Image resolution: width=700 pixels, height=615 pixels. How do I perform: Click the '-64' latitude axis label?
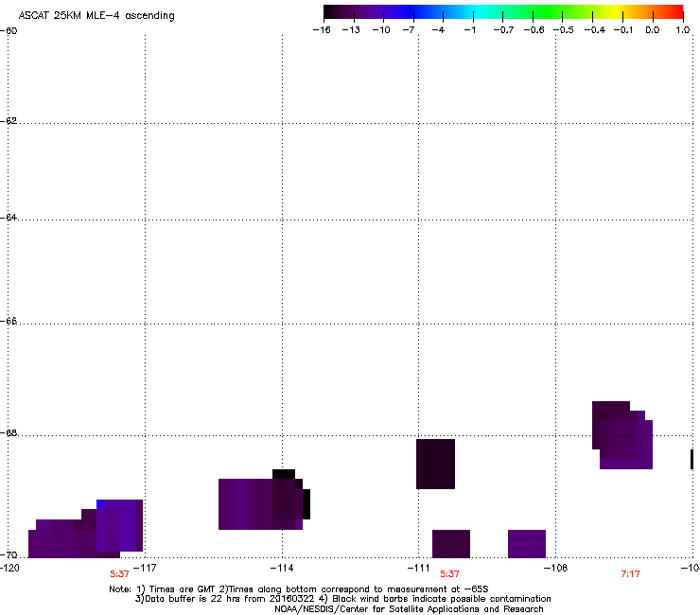click(x=9, y=217)
